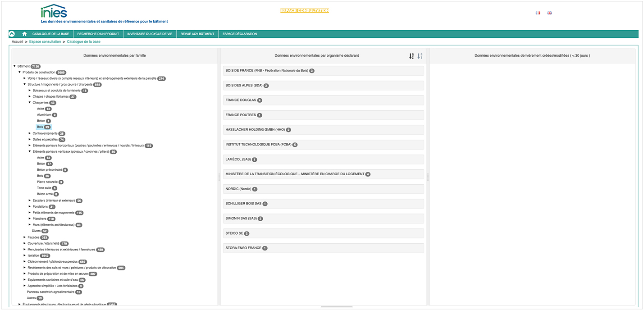Open STEICO SE organism row

324,233
